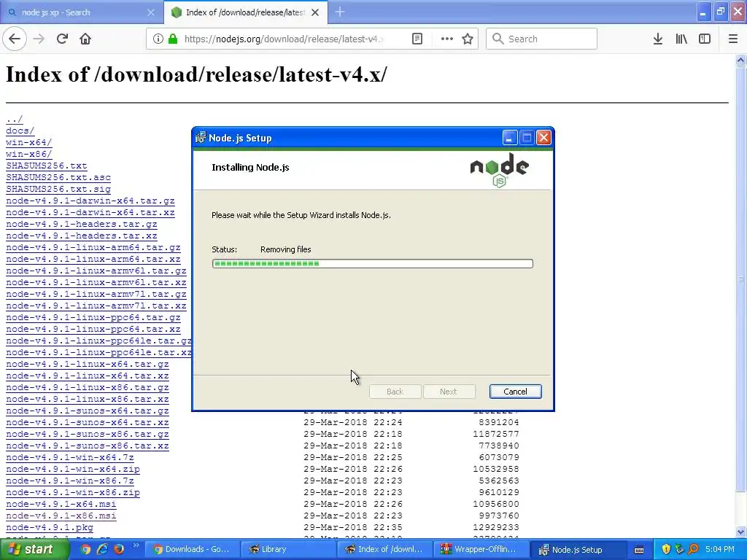Open page actions three-dot menu
Screen dimensions: 747x560
coord(447,39)
